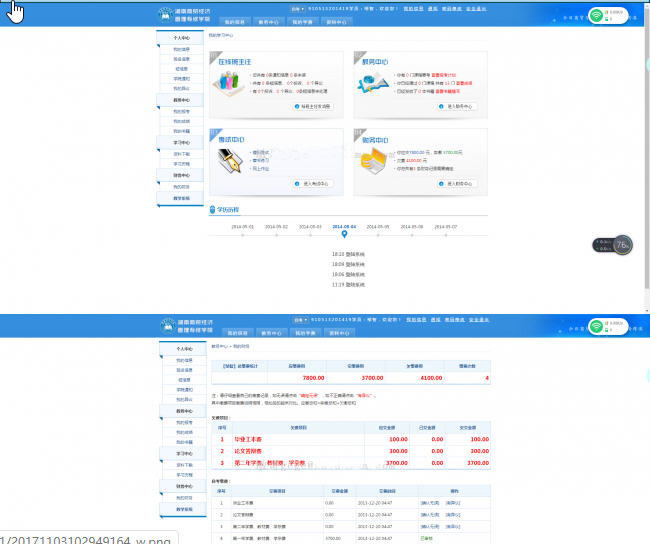Click the gold coins and laptop icon

(374, 161)
